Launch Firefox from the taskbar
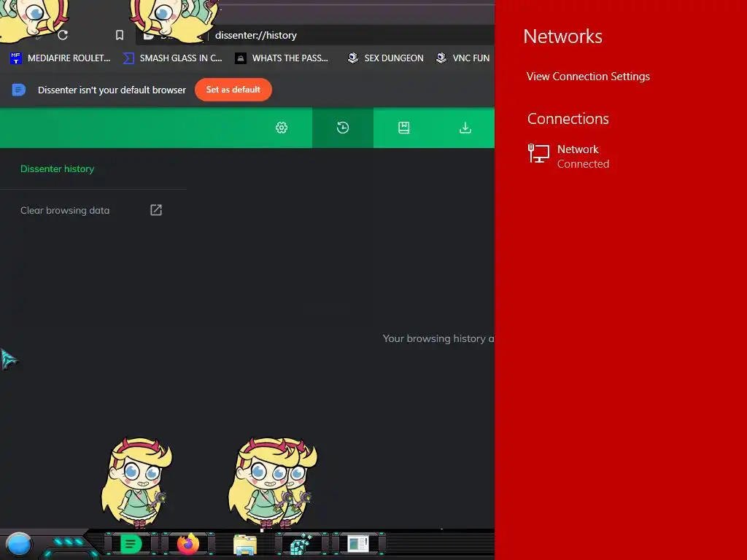 click(x=187, y=544)
